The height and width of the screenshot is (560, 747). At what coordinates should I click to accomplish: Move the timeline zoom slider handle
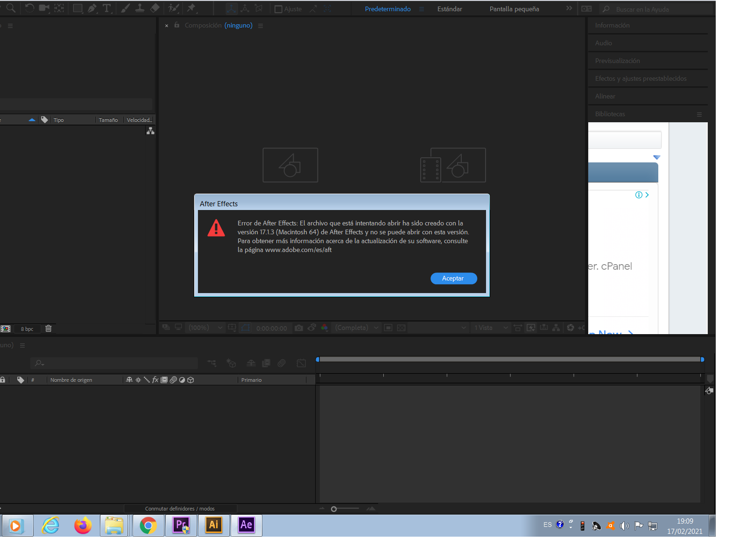click(334, 509)
